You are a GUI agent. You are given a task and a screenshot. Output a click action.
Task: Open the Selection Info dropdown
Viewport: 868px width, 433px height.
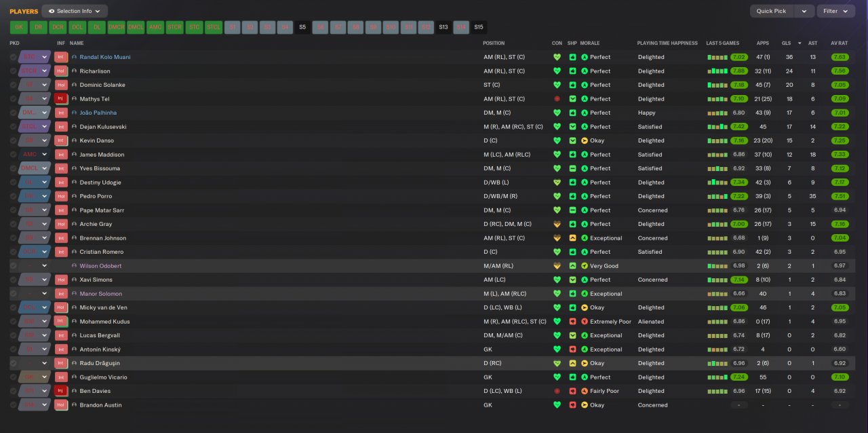click(x=75, y=11)
